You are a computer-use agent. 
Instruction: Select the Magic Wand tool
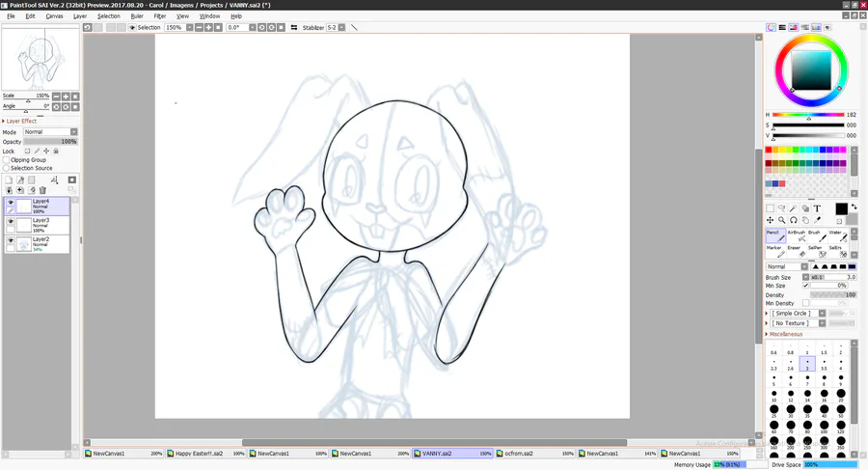coord(794,208)
